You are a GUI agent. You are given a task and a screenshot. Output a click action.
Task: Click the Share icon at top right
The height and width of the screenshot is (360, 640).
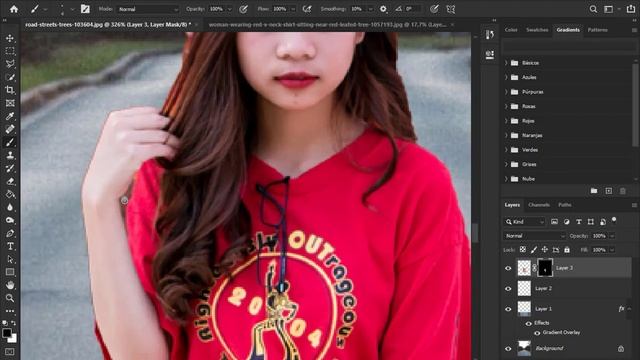(631, 9)
